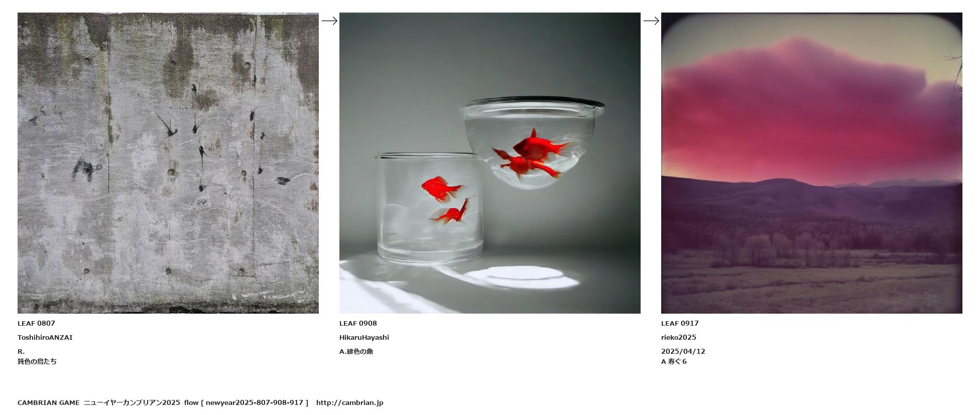
Task: Select author name ToshihiroANZAI
Action: pyautogui.click(x=45, y=337)
